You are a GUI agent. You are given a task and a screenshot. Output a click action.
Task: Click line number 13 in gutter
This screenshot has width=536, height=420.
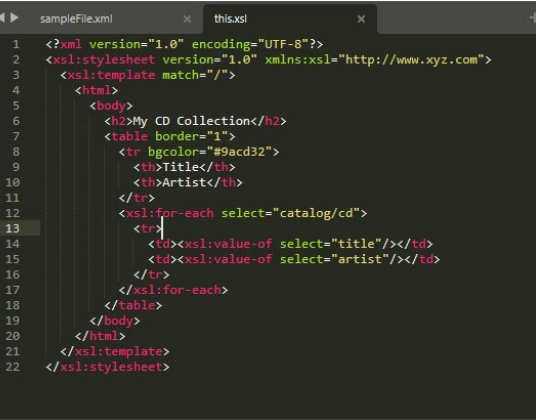tap(13, 228)
